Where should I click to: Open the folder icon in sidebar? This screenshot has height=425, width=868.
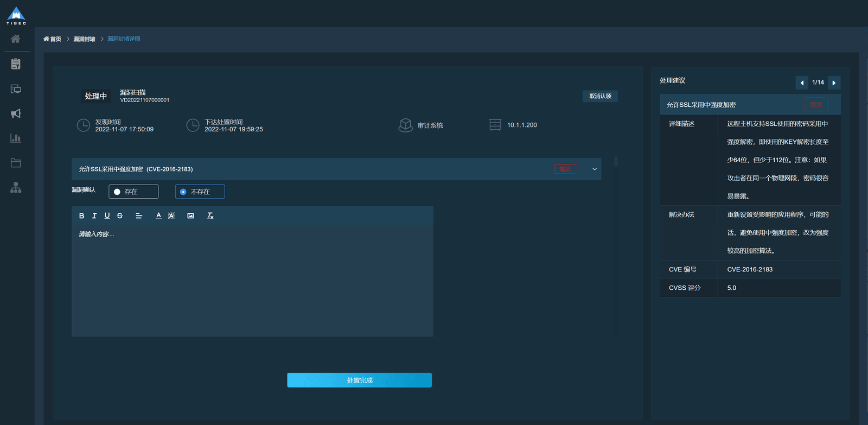(16, 163)
